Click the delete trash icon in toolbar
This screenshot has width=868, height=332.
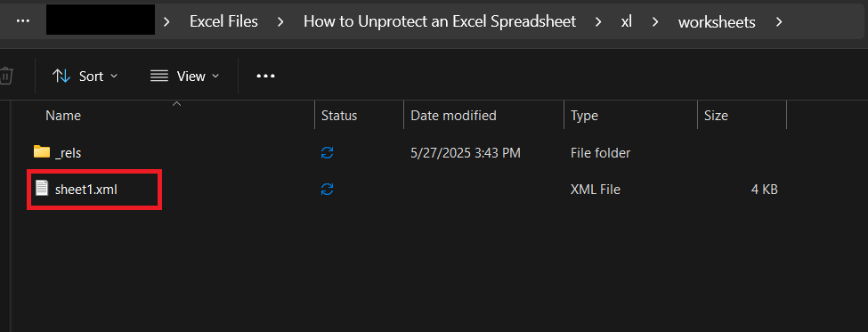5,76
